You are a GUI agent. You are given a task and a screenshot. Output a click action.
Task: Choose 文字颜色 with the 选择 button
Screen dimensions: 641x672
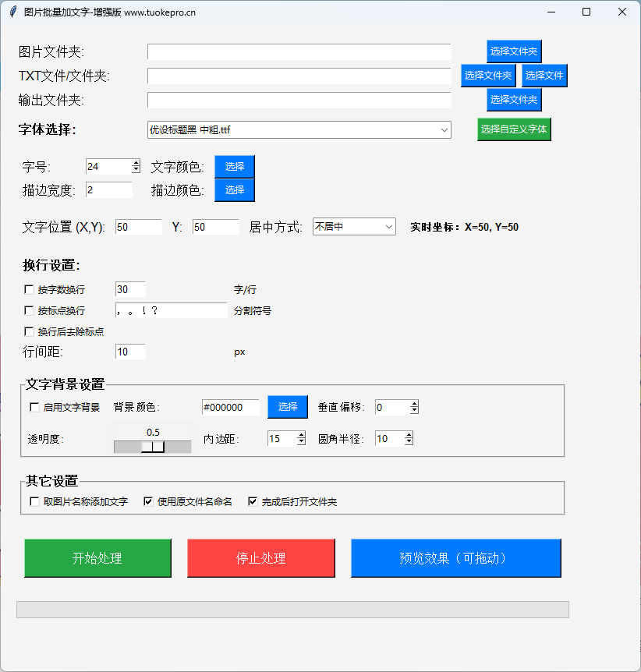pyautogui.click(x=235, y=167)
